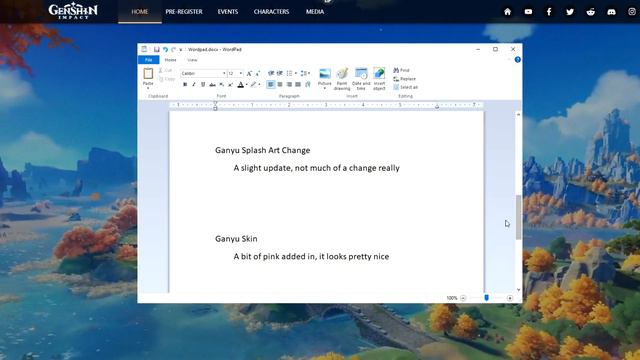
Task: Redo the last action in WordPad
Action: 173,49
